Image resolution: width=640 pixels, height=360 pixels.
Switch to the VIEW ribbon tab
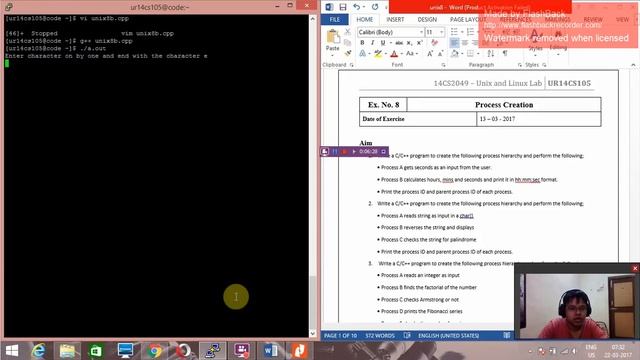(622, 20)
